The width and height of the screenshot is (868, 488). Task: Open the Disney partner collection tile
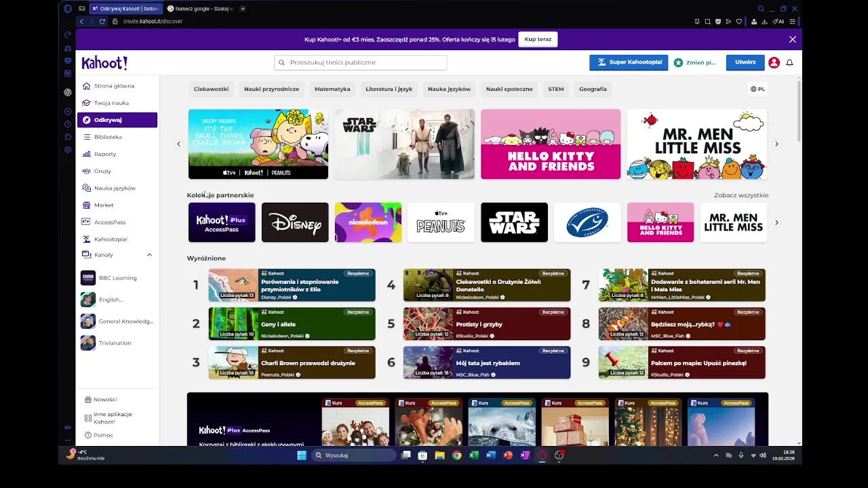[x=295, y=222]
